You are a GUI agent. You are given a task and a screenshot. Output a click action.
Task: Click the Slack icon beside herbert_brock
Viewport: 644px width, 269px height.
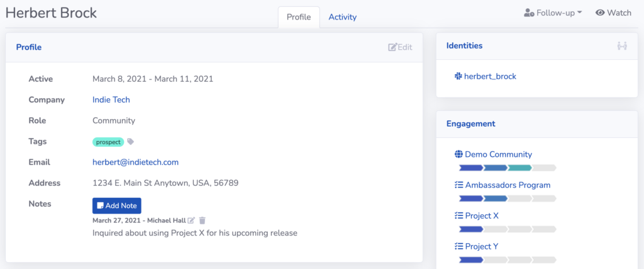458,76
